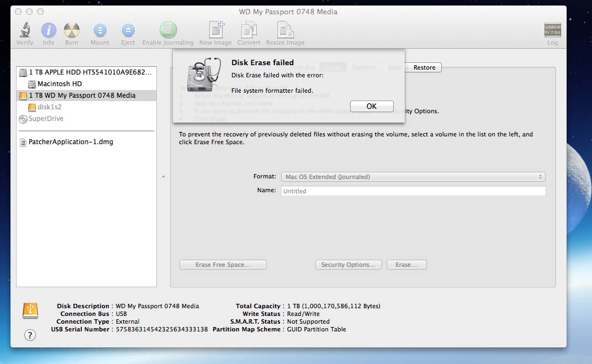Screen dimensions: 592x364
Task: Click the Mount toolbar icon
Action: pyautogui.click(x=99, y=30)
